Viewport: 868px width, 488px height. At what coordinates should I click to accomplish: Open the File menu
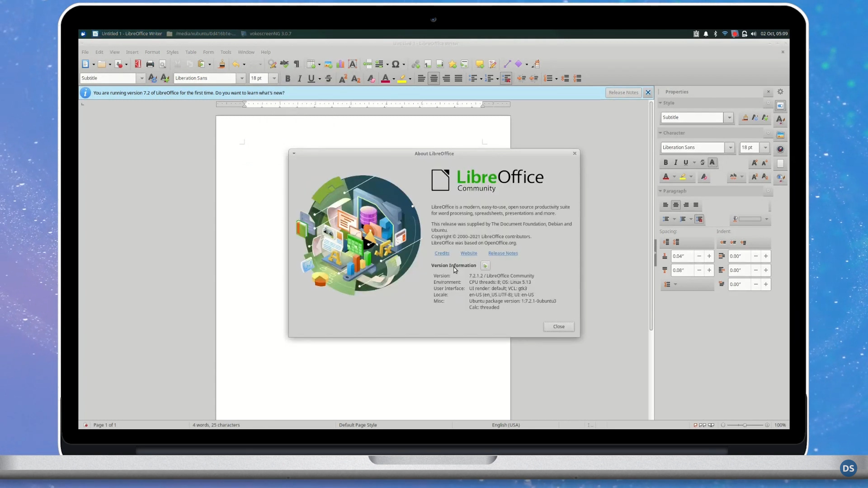tap(85, 52)
